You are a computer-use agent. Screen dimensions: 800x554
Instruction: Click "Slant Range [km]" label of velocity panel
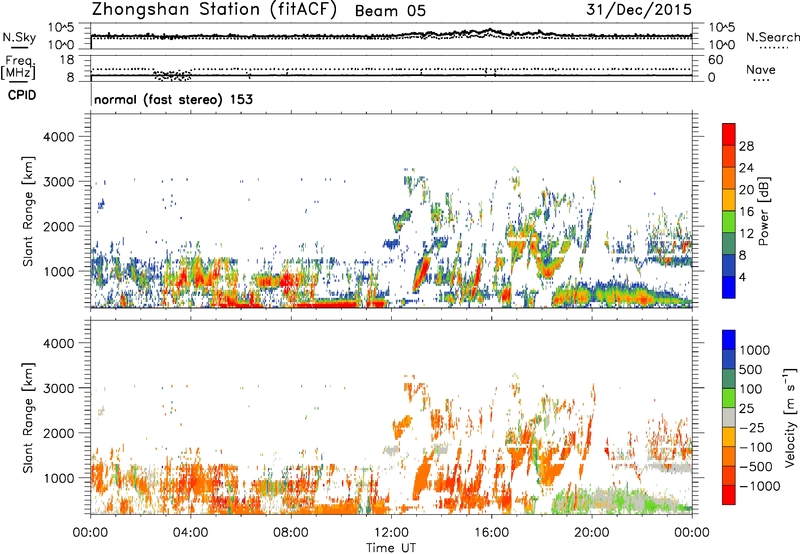(x=28, y=417)
